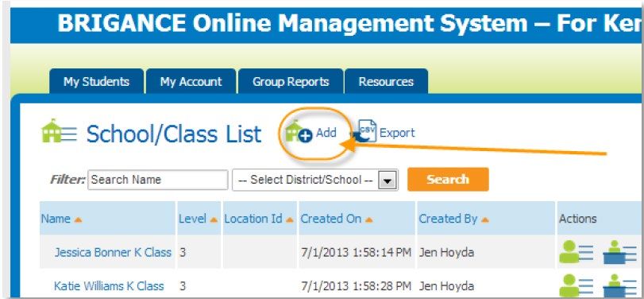Click Jen Hoyda in Jessica Bonner row
Image resolution: width=644 pixels, height=299 pixels.
point(446,252)
